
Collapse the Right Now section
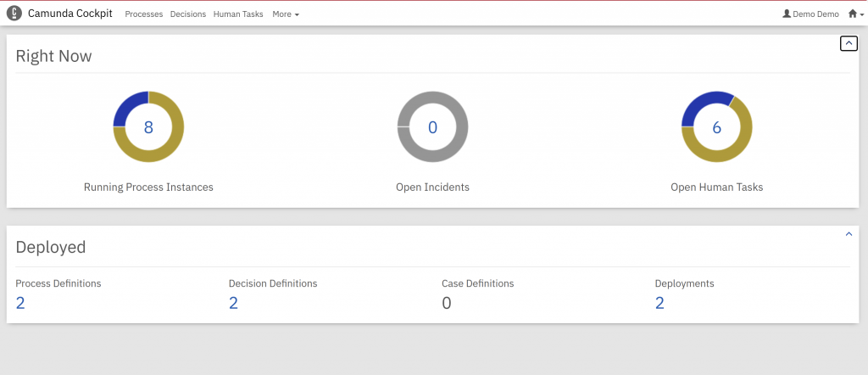849,43
